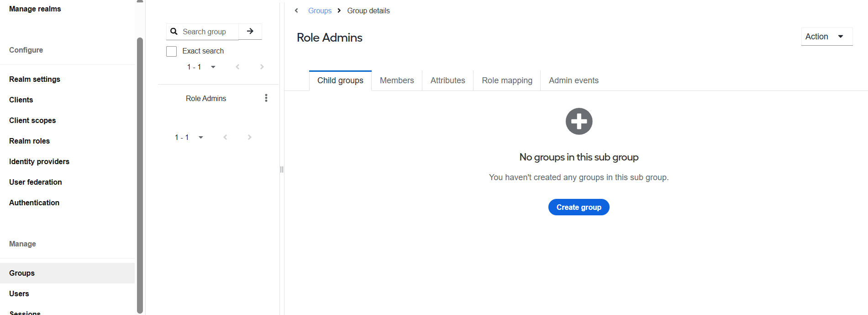Screen dimensions: 868x315
Task: Toggle the Exact search checkbox
Action: coord(172,51)
